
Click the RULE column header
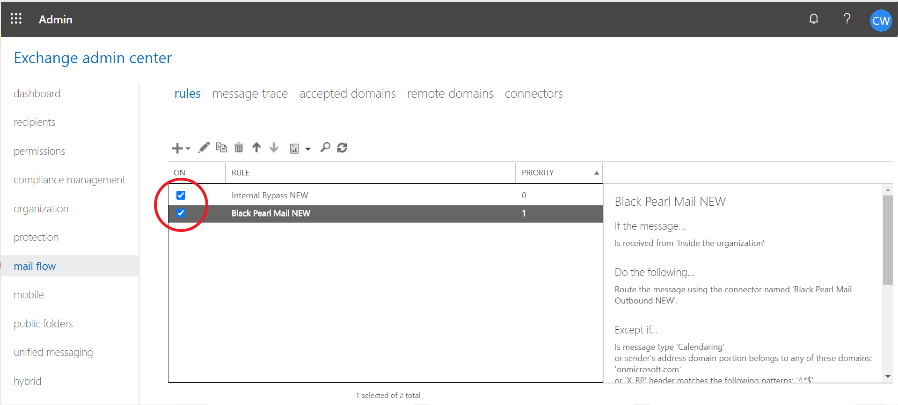(x=241, y=172)
